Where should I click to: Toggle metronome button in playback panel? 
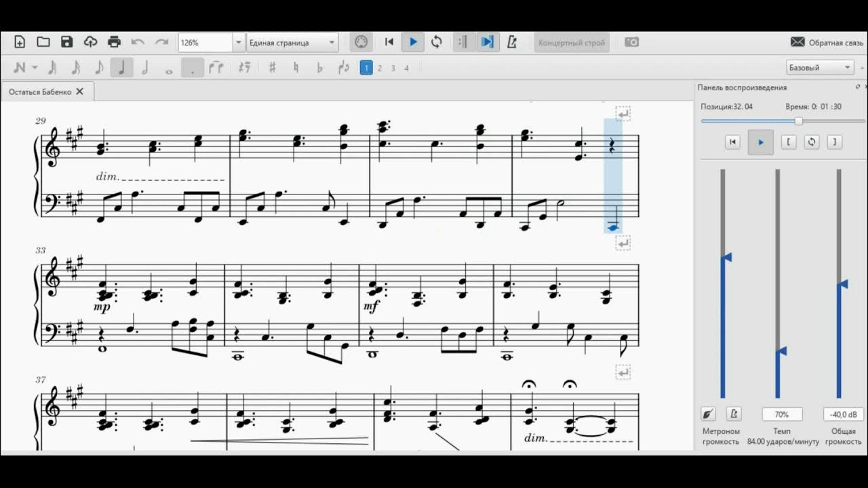[733, 413]
